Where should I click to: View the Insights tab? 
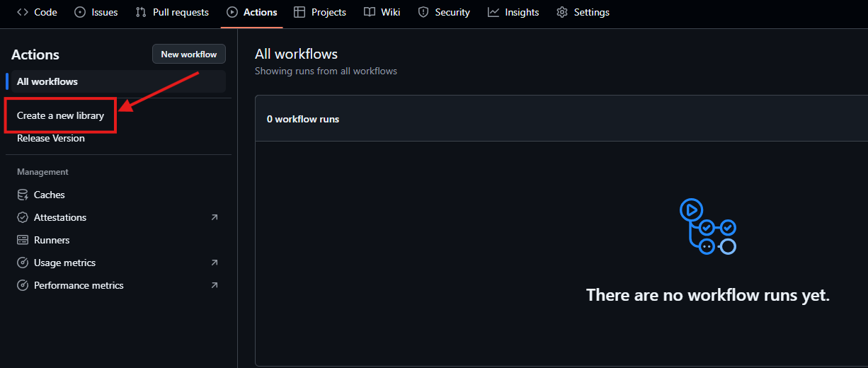pyautogui.click(x=513, y=12)
